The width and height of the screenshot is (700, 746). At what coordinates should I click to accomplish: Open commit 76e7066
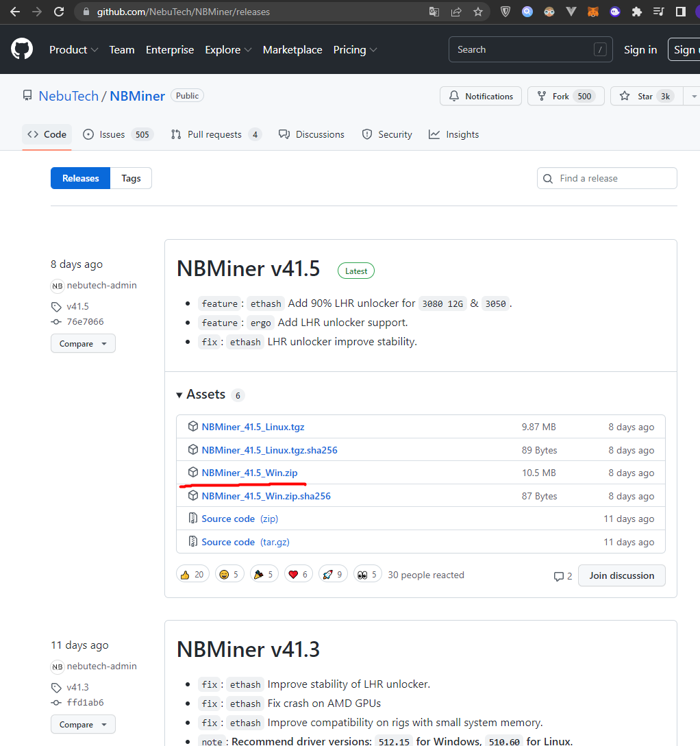pos(85,321)
